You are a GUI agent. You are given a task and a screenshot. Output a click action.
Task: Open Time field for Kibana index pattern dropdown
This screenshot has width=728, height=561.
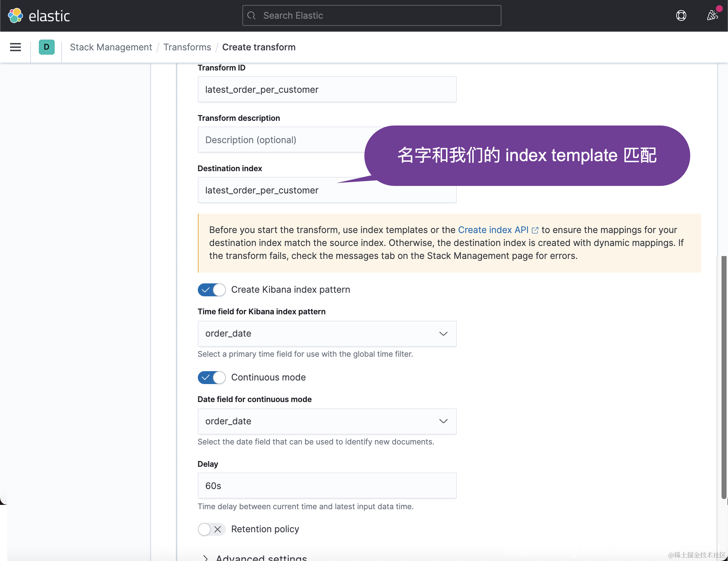327,334
